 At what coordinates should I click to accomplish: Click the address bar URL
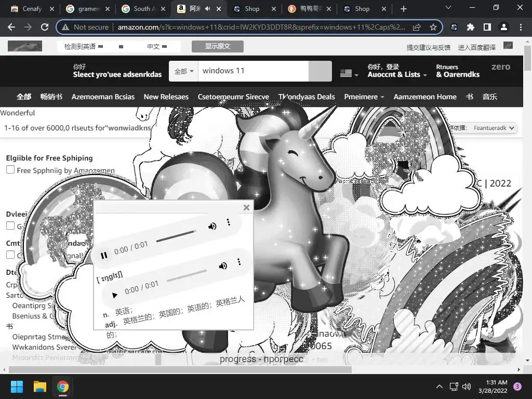[x=261, y=27]
